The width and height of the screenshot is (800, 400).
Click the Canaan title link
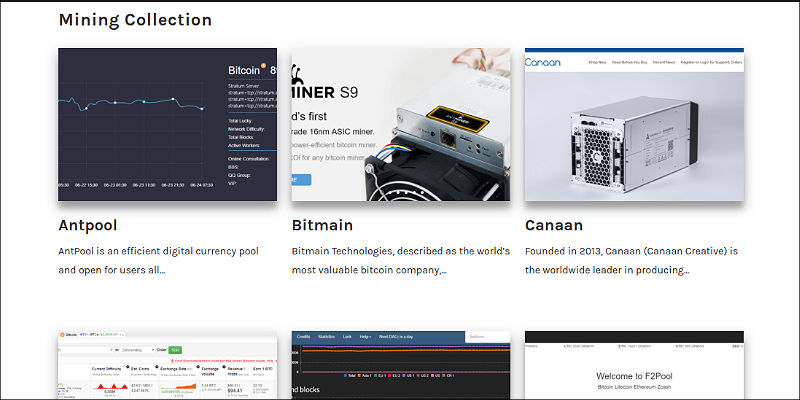click(554, 225)
